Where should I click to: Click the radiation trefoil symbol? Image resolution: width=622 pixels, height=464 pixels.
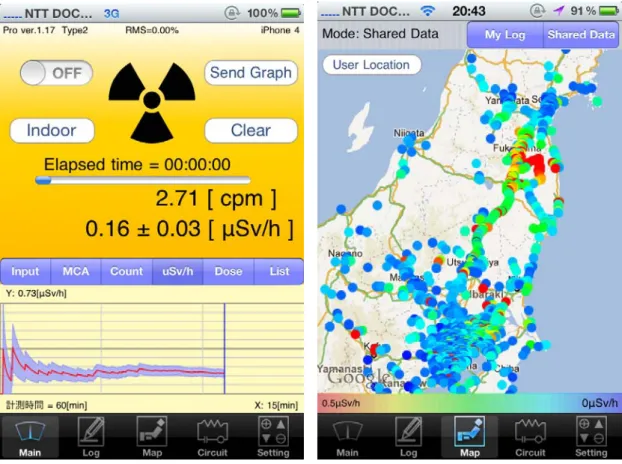(x=152, y=102)
